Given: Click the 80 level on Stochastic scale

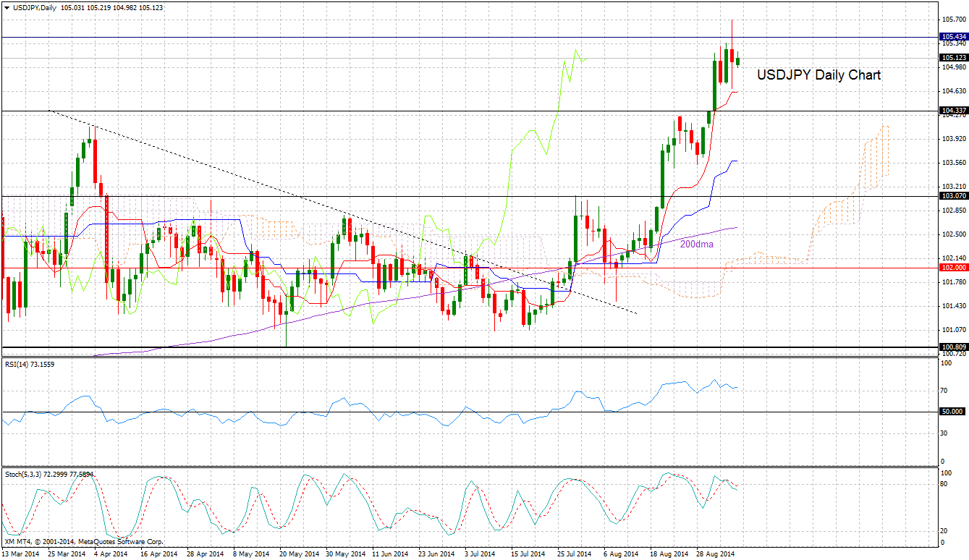Looking at the screenshot, I should point(944,483).
